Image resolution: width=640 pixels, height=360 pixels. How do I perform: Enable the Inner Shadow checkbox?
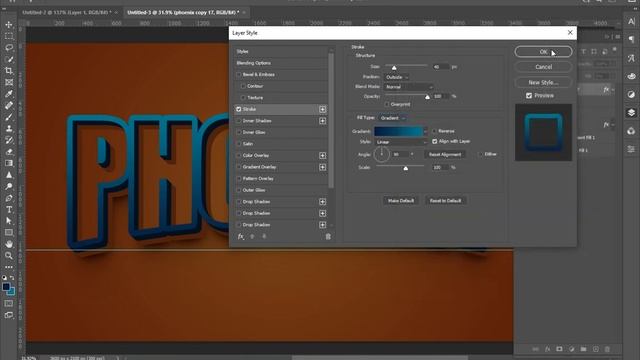pyautogui.click(x=239, y=121)
